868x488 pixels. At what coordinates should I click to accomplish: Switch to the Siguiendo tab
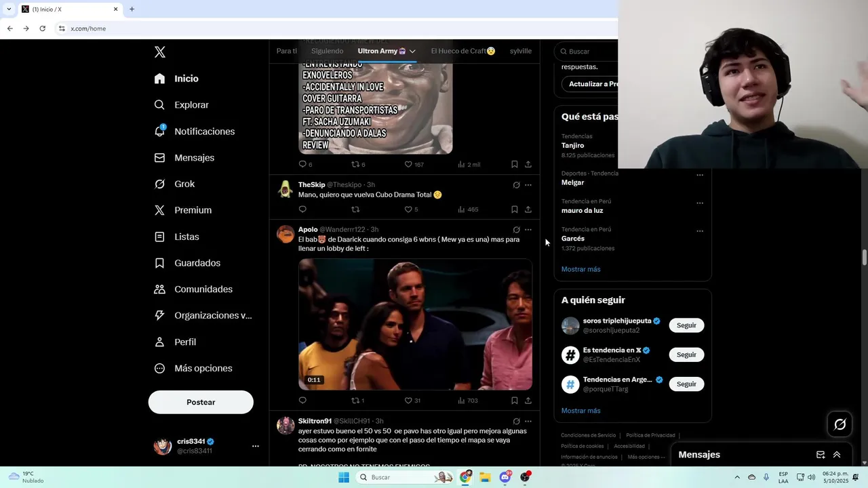point(327,51)
